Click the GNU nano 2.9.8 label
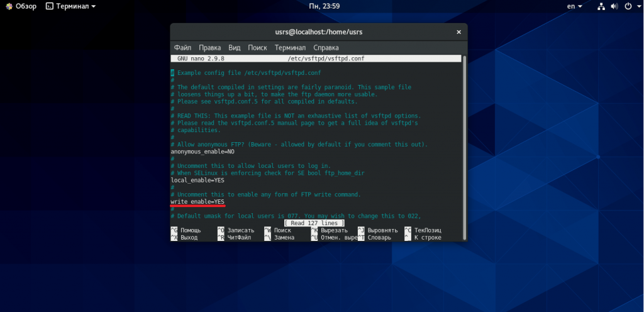Image resolution: width=644 pixels, height=312 pixels. [x=201, y=58]
